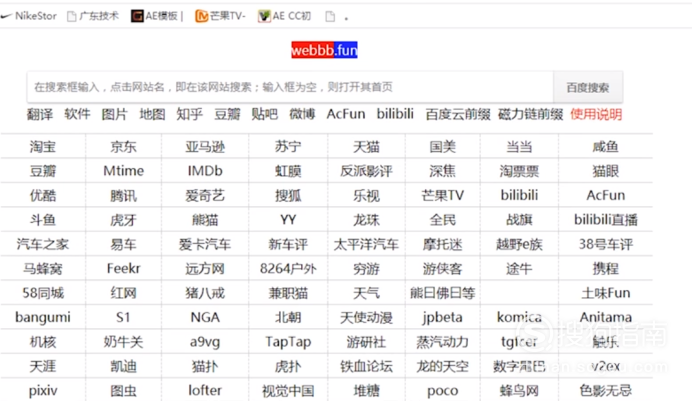Open the 芒果TV link in the grid
Screen dimensions: 692x401
tap(443, 195)
